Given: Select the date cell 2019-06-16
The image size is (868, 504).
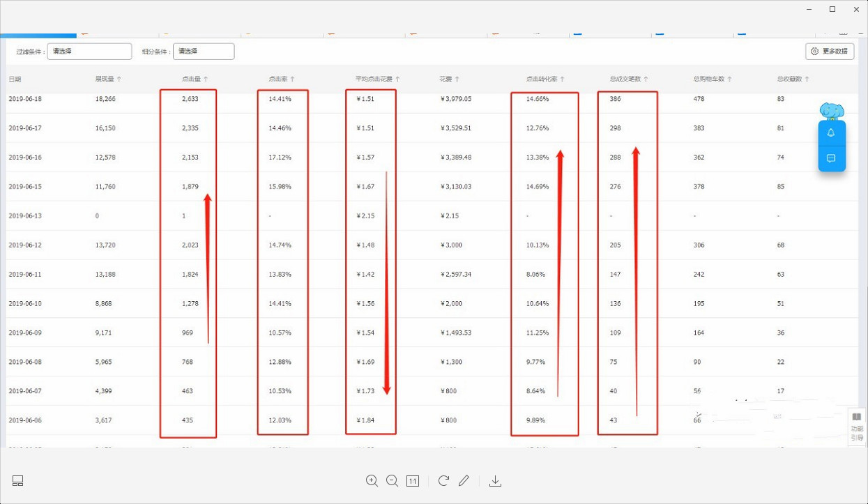Looking at the screenshot, I should [25, 158].
